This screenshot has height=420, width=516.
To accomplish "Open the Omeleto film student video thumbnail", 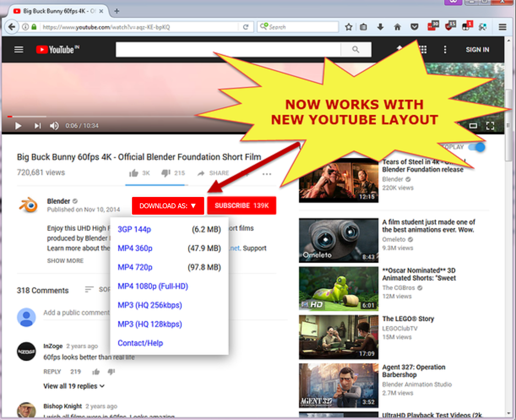I will [339, 240].
